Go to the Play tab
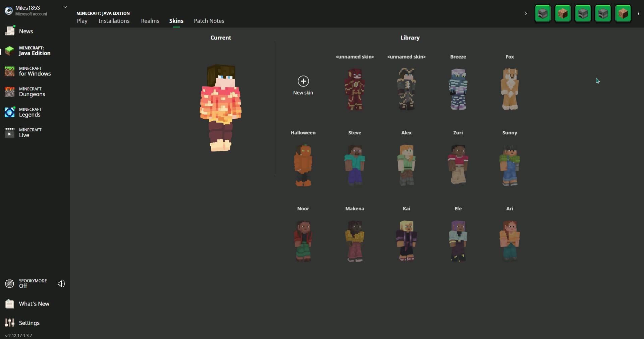This screenshot has width=644, height=339. (82, 21)
